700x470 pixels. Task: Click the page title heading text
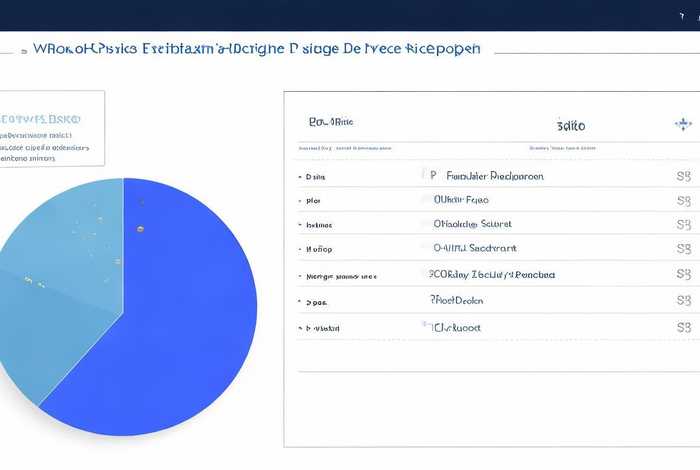coord(256,48)
